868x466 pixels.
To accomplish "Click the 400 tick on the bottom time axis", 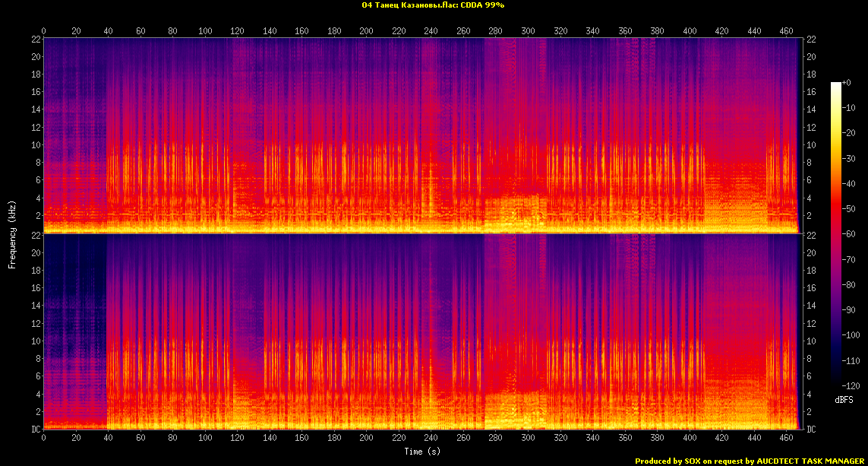I will 690,439.
